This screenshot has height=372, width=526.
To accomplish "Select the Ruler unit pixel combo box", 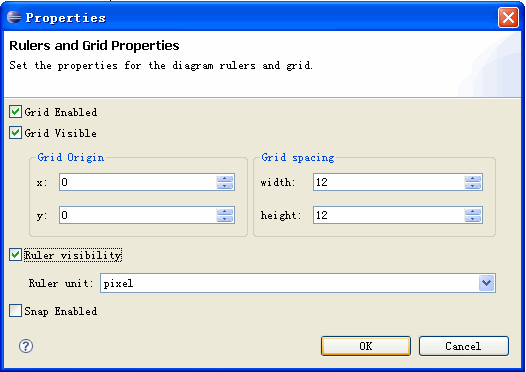I will 298,283.
